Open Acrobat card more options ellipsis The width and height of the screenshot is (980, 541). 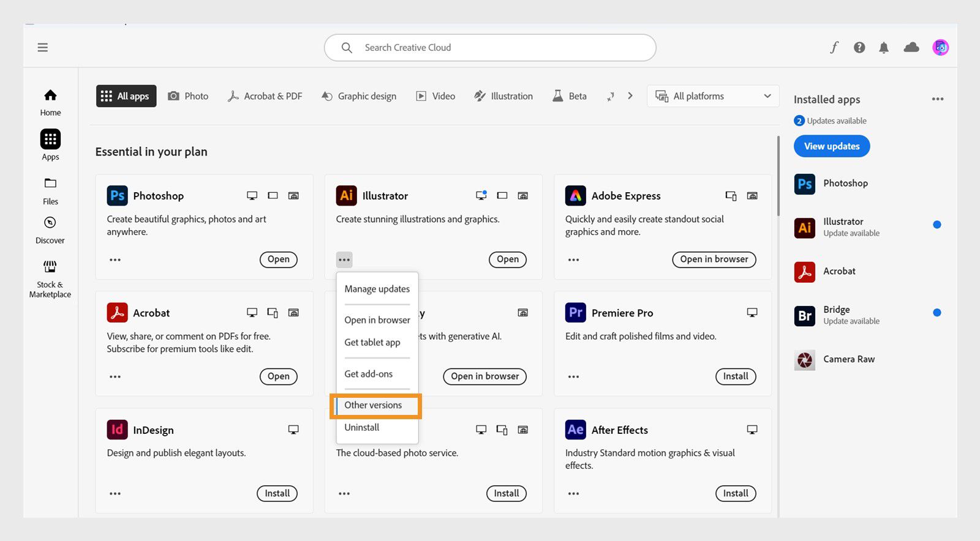pos(115,376)
